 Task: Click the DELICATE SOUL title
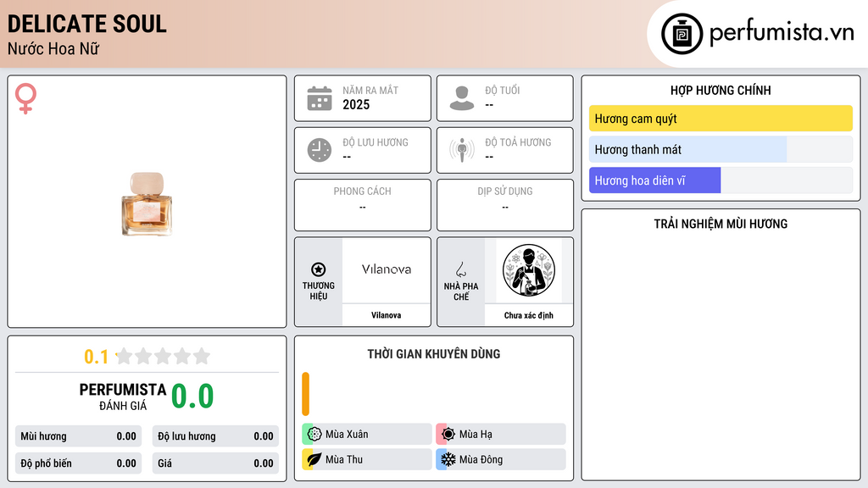87,24
